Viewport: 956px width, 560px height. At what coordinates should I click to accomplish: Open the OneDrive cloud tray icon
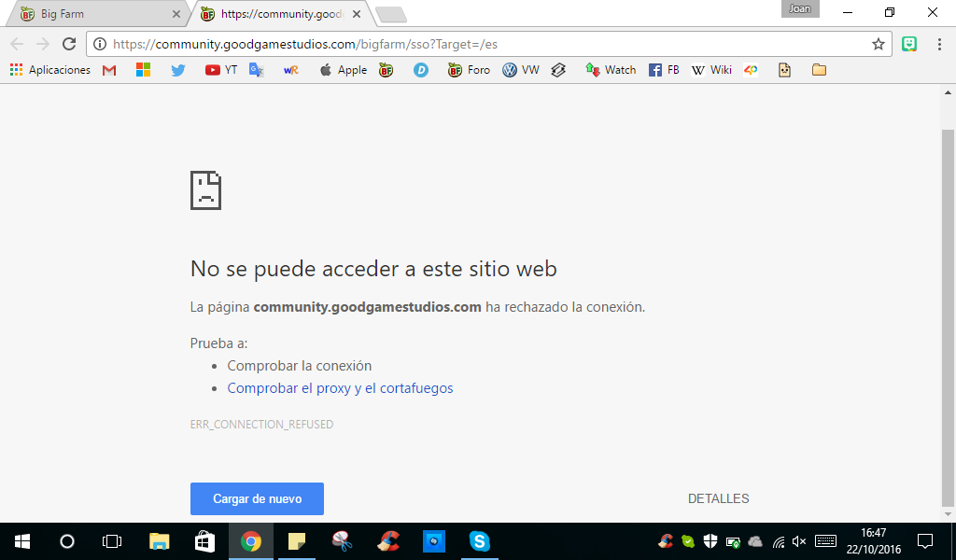[755, 541]
